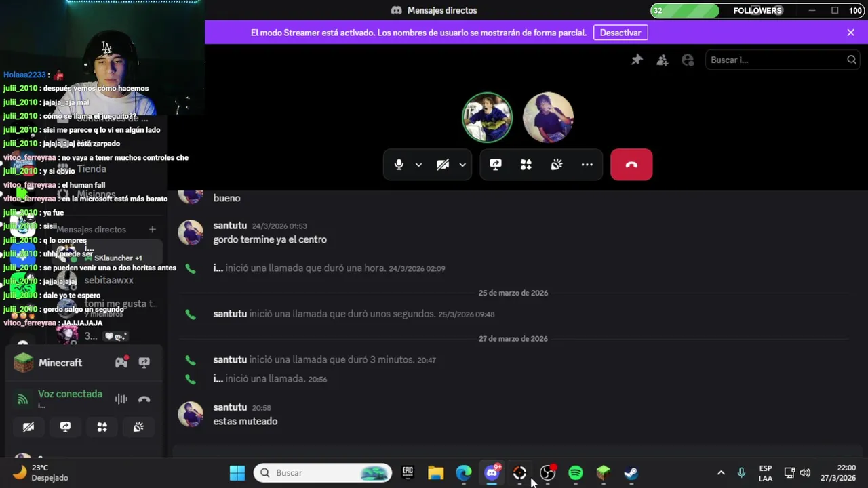Open the Tienda tab in sidebar

point(92,169)
